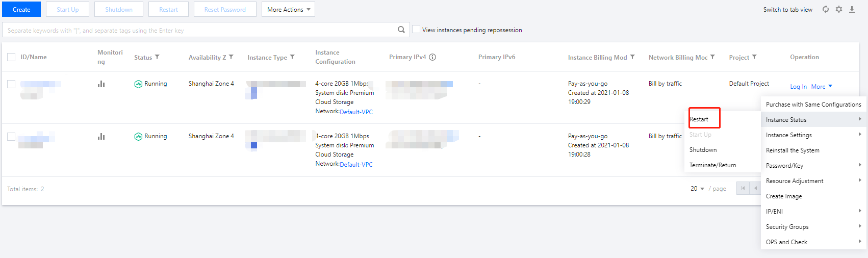
Task: Click the download export icon
Action: [852, 9]
